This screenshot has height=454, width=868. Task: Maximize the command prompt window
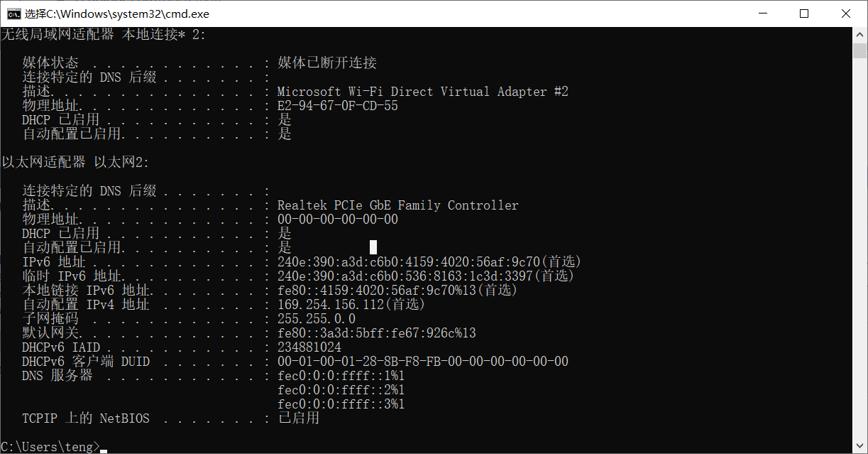click(x=804, y=13)
